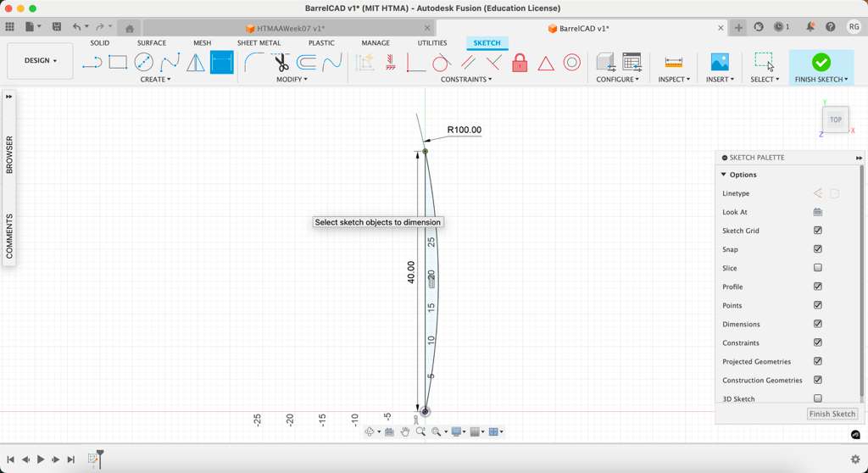Screen dimensions: 868x473
Task: Click the Concentric constraint icon
Action: [572, 63]
